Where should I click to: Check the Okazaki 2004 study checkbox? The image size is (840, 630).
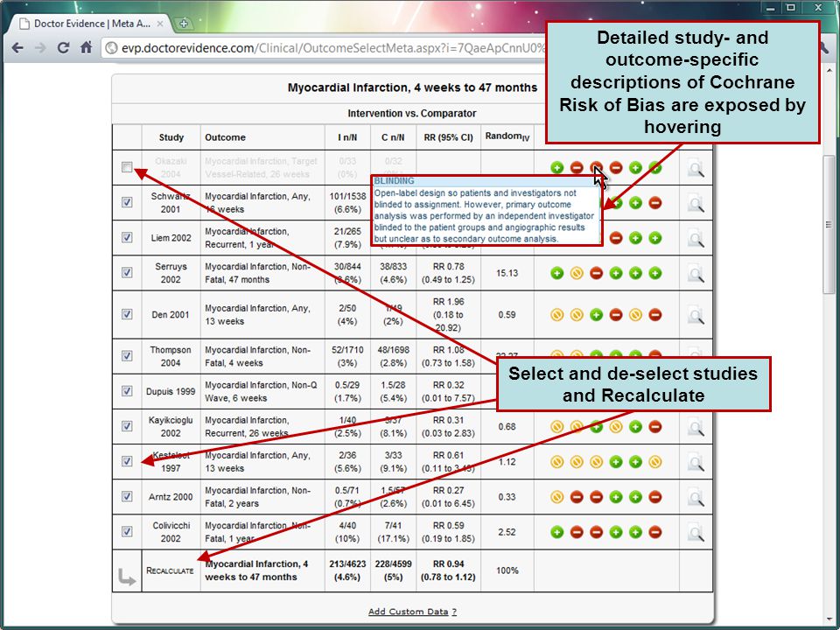coord(127,167)
